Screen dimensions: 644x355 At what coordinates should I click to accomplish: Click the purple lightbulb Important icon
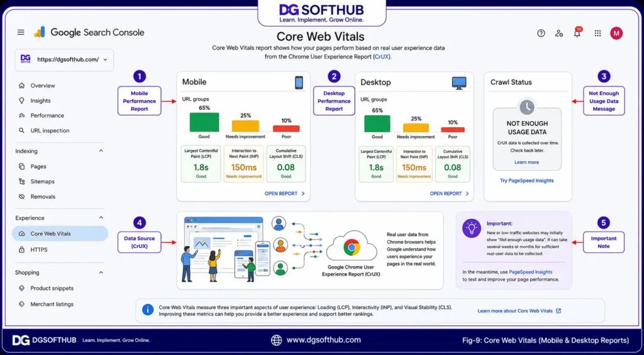472,228
